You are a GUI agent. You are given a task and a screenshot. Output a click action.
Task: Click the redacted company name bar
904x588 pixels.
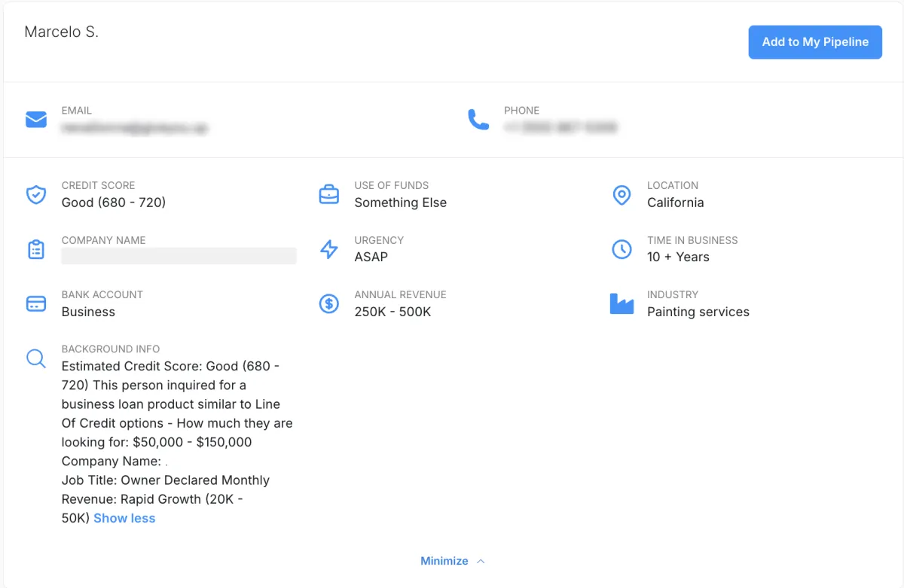click(x=179, y=257)
